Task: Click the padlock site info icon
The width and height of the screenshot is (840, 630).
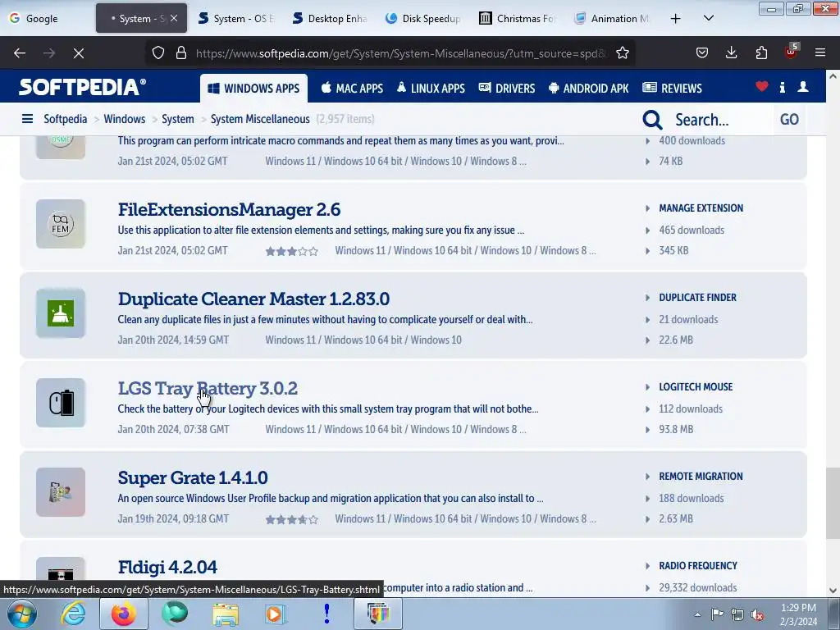Action: point(181,53)
